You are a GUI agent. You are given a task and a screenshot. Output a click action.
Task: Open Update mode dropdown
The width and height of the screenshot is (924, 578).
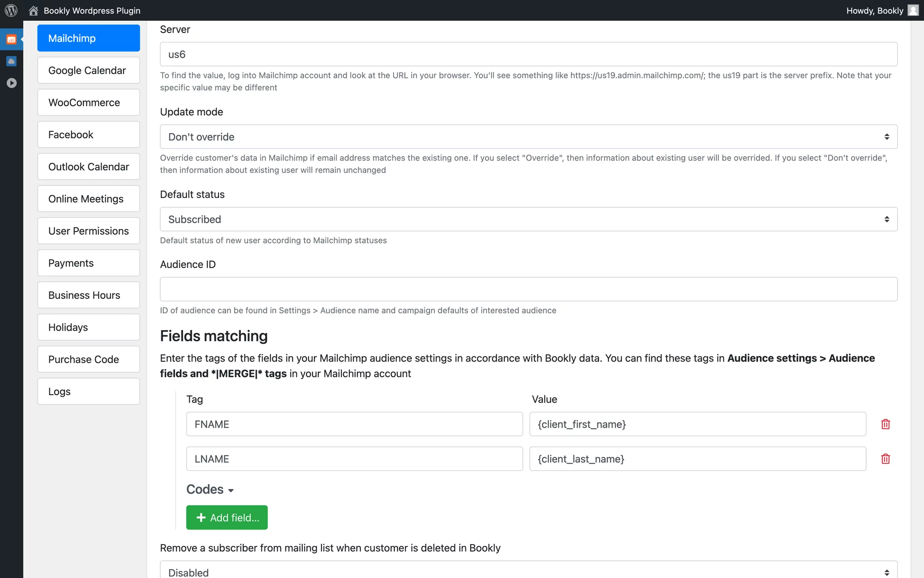click(529, 137)
